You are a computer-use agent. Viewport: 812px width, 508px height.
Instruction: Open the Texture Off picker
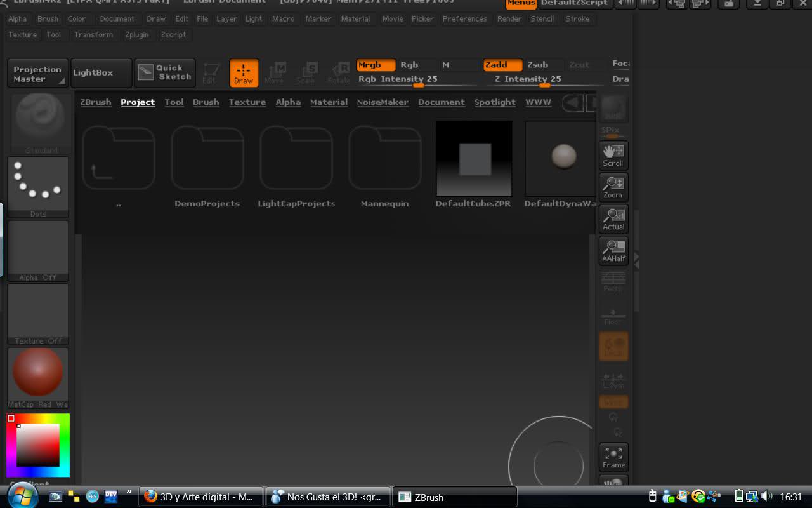pos(38,314)
